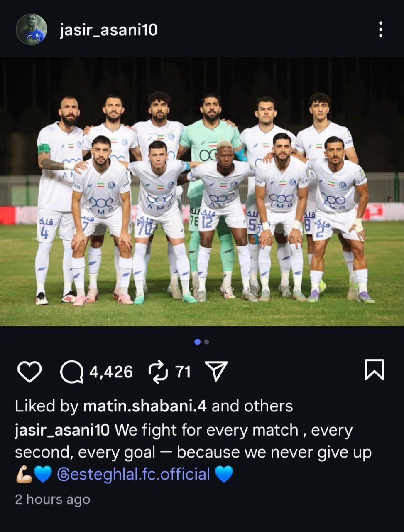Open the three-dot options menu
The image size is (404, 532).
point(381,30)
